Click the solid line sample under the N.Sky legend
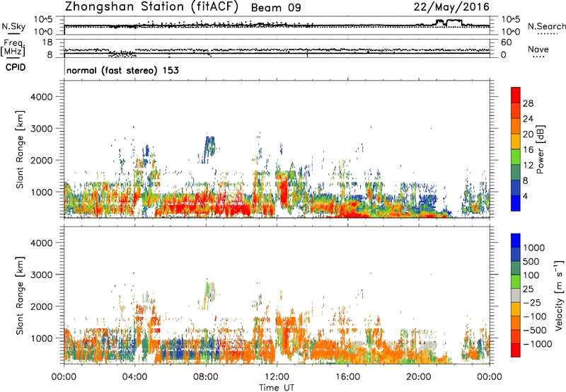 13,33
